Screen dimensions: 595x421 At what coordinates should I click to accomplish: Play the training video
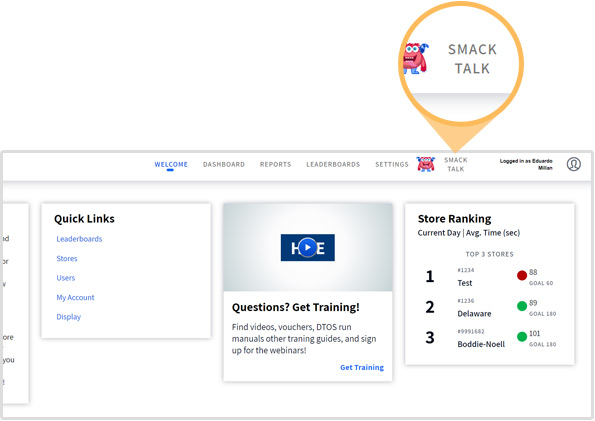coord(308,248)
